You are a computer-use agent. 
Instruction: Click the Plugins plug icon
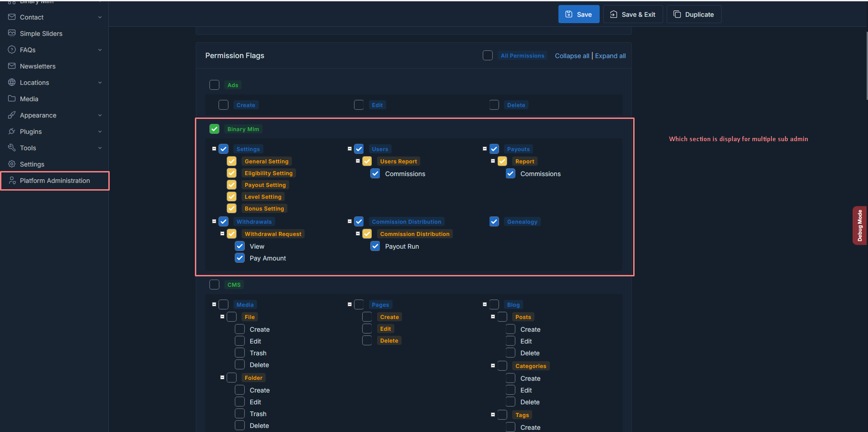12,132
